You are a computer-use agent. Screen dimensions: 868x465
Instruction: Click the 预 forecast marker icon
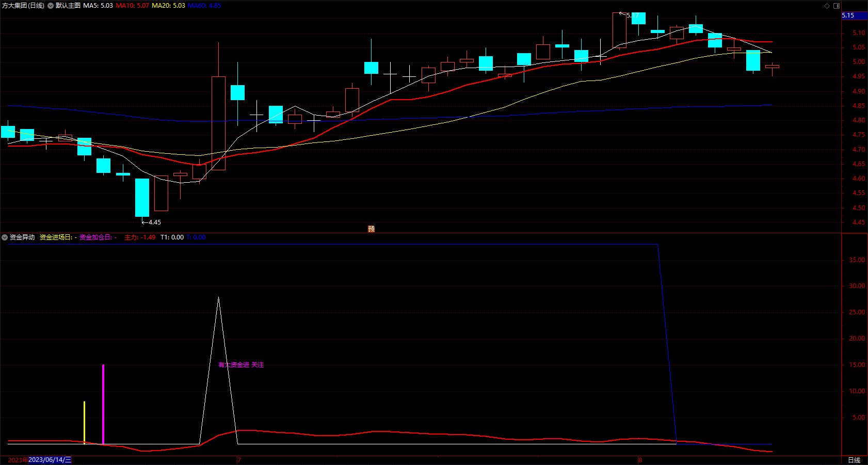point(371,229)
